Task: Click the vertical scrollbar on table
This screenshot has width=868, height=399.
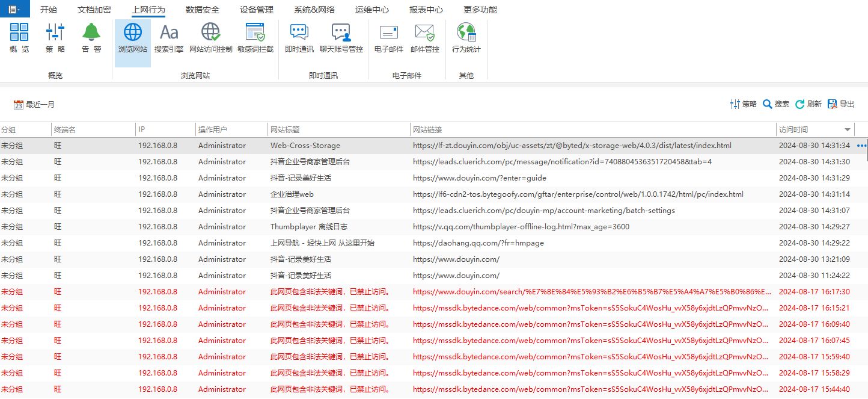Action: pyautogui.click(x=866, y=149)
